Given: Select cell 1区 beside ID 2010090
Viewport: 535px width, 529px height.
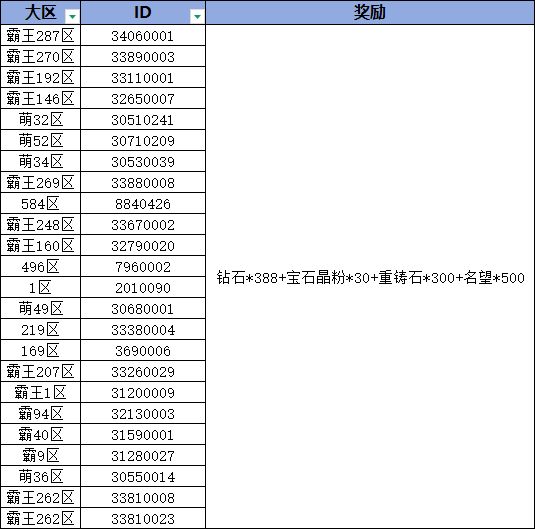Looking at the screenshot, I should coord(41,287).
